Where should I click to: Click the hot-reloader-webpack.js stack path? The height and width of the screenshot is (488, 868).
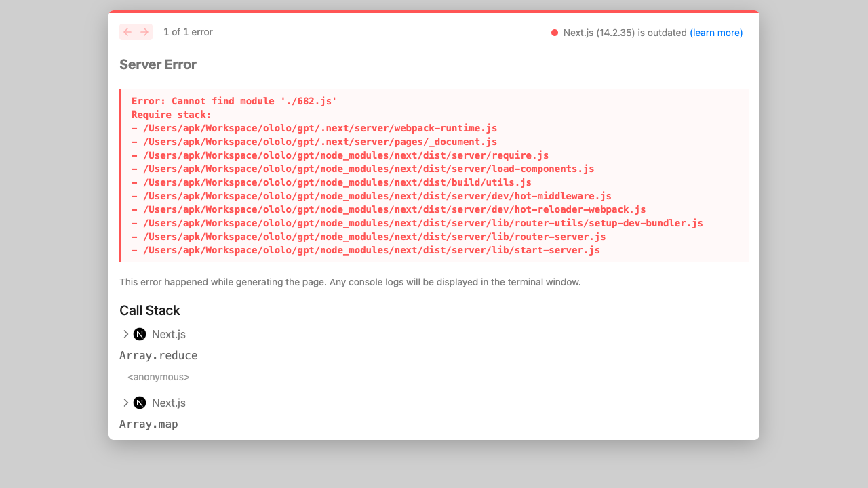pos(389,209)
